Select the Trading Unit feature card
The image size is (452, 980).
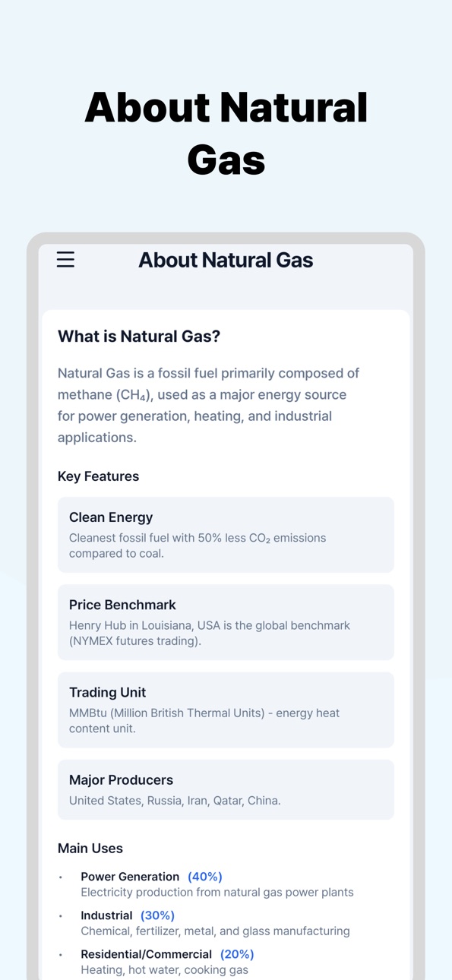tap(226, 710)
